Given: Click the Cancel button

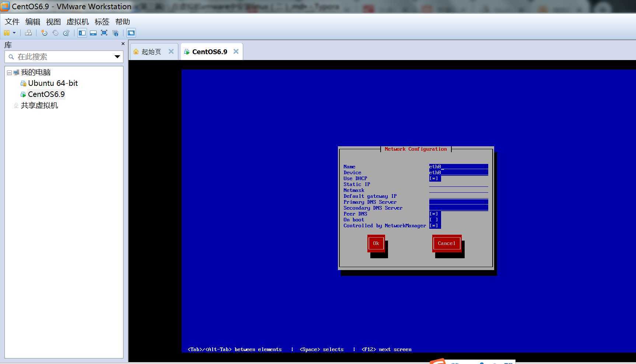Looking at the screenshot, I should 447,243.
